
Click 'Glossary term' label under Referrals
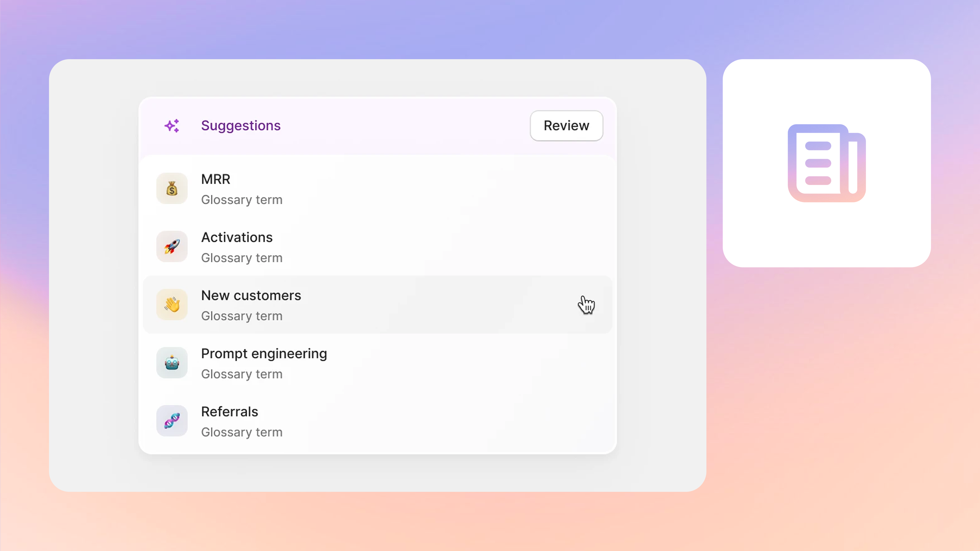242,432
